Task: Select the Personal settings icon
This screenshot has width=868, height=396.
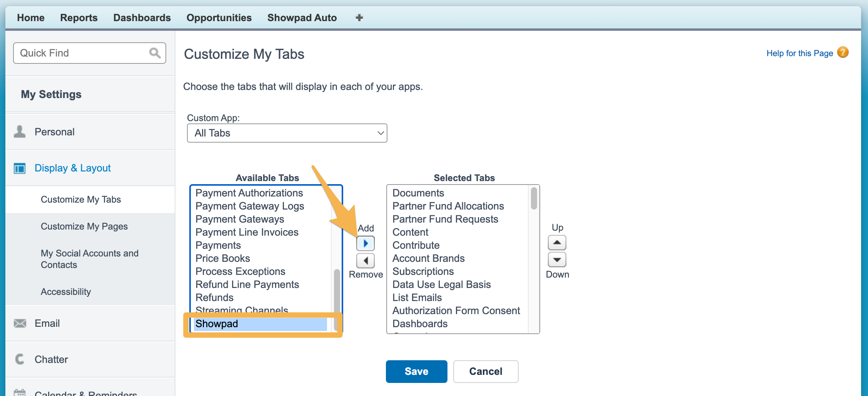Action: coord(19,131)
